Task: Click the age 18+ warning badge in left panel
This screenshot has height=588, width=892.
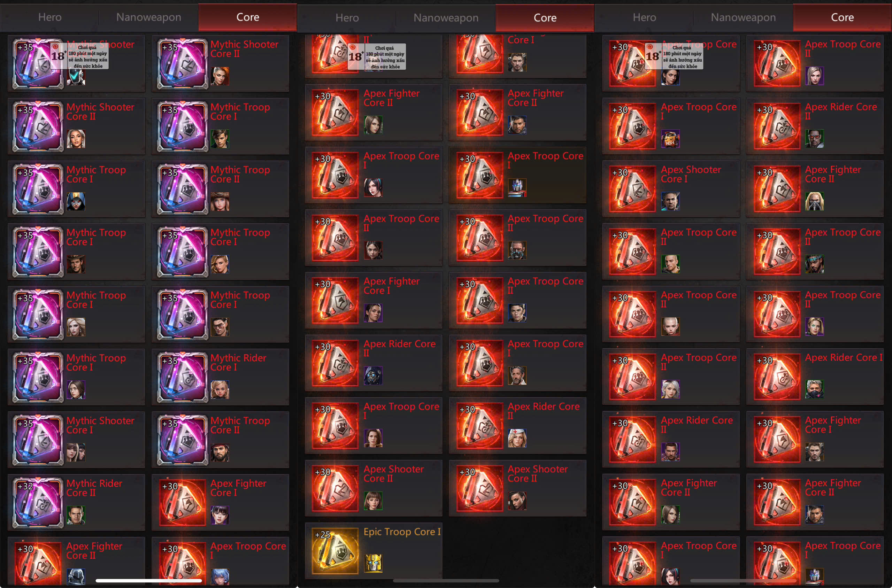Action: (79, 56)
